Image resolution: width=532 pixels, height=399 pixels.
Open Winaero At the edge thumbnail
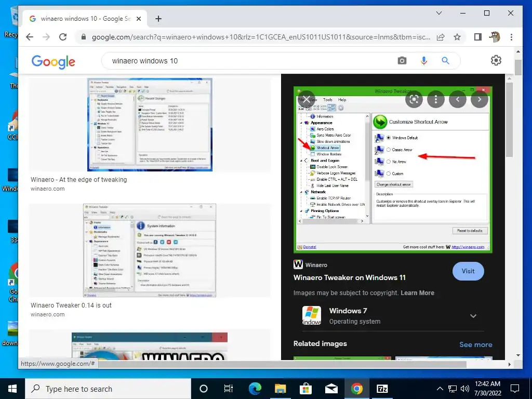tap(150, 125)
